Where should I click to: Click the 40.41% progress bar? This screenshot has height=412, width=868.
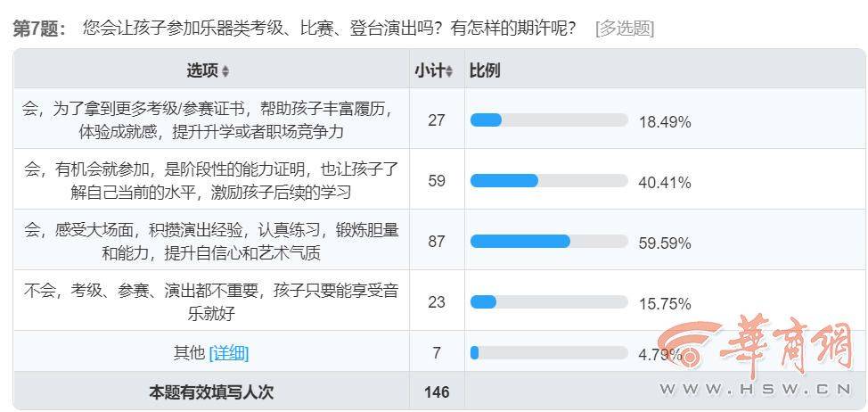(548, 181)
